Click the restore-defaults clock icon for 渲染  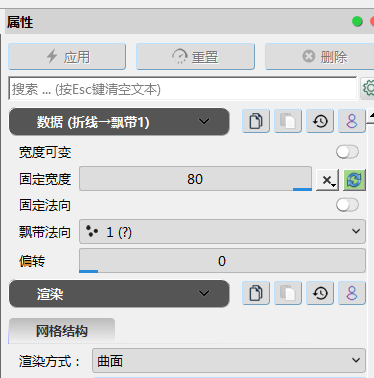[x=320, y=293]
